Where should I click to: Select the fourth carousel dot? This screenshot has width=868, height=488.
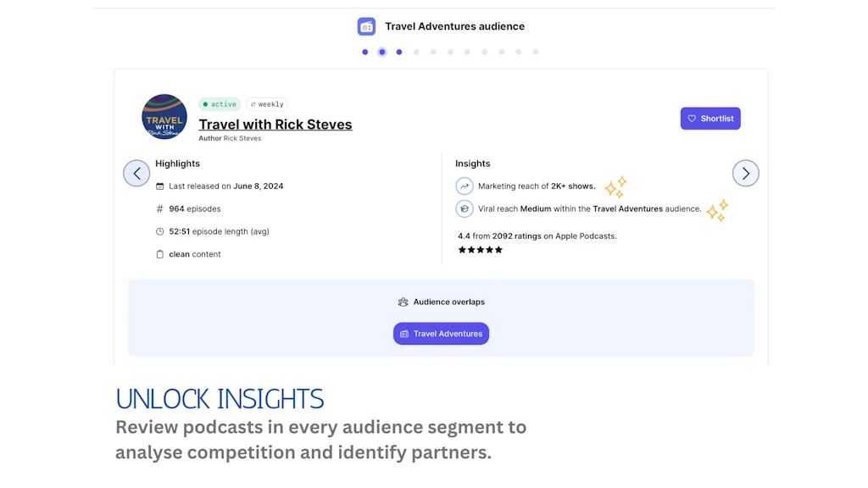416,52
